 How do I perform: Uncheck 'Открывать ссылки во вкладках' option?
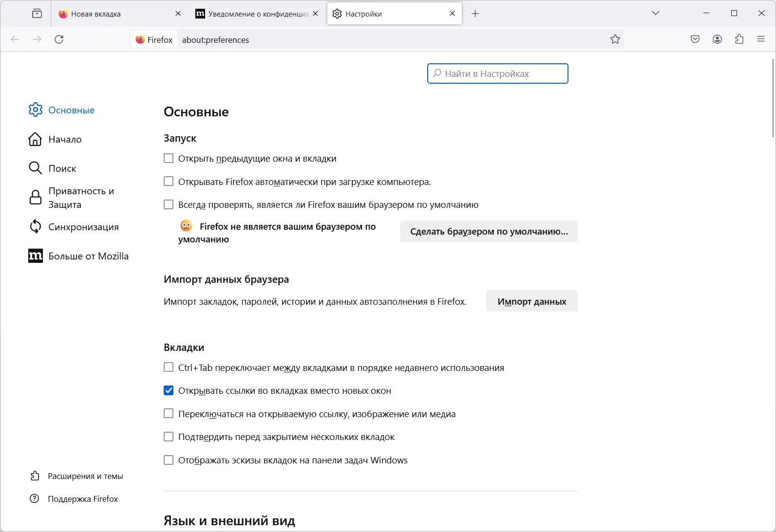click(169, 390)
